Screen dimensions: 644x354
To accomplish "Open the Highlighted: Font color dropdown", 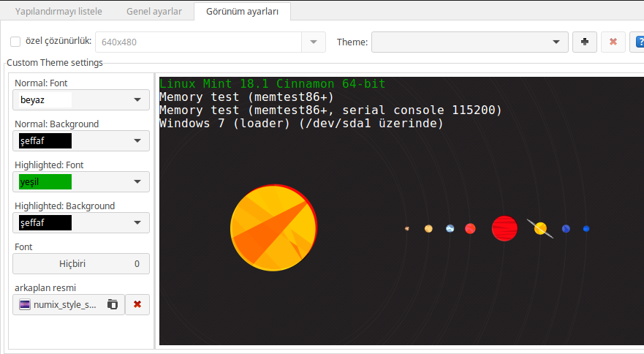I will click(81, 181).
